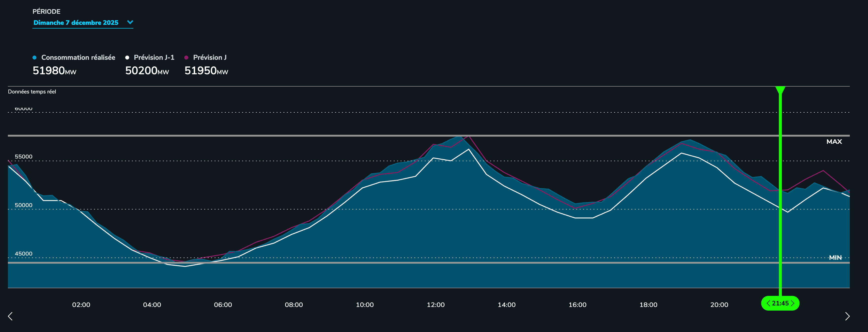Toggle Prévision J-1 legend white dot

(127, 58)
